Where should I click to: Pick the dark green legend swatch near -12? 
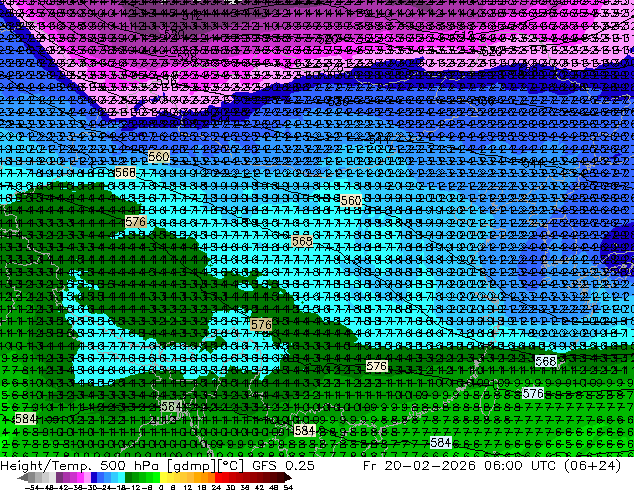point(129,478)
